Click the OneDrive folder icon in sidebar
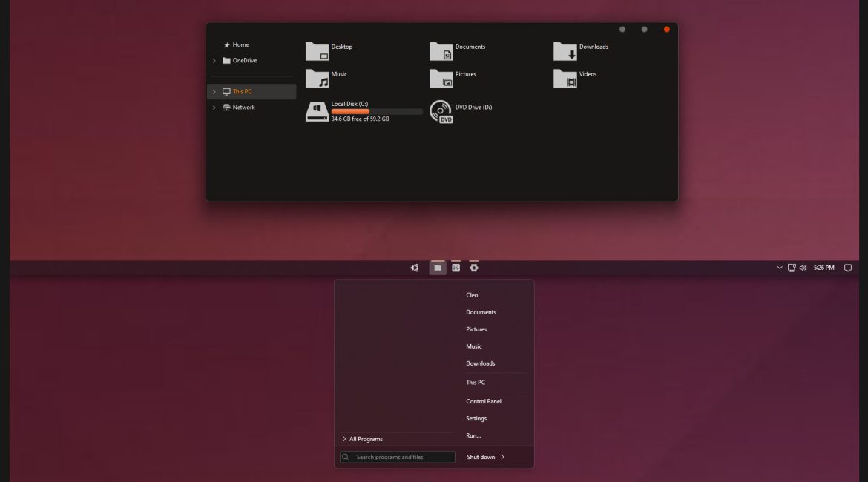Viewport: 868px width, 482px height. pos(226,60)
